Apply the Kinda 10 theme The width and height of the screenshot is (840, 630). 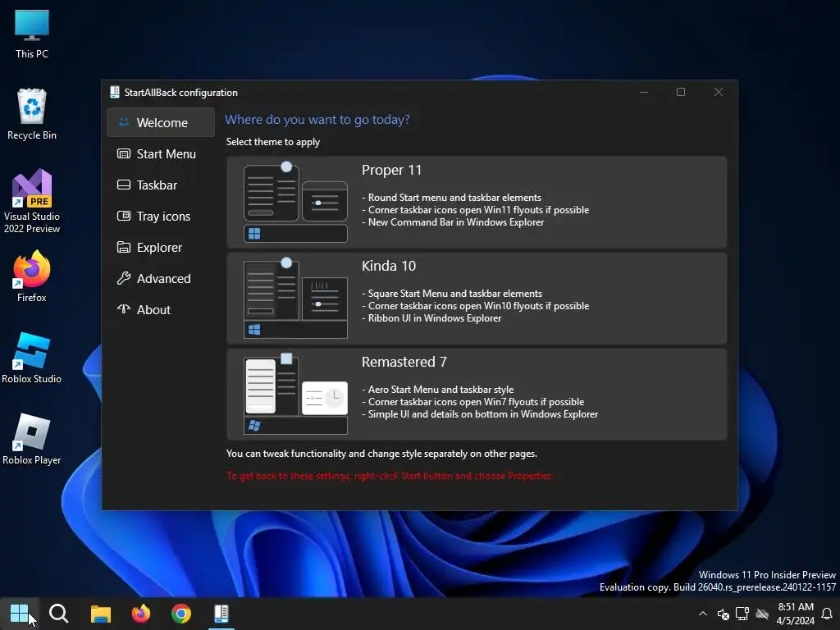coord(477,298)
